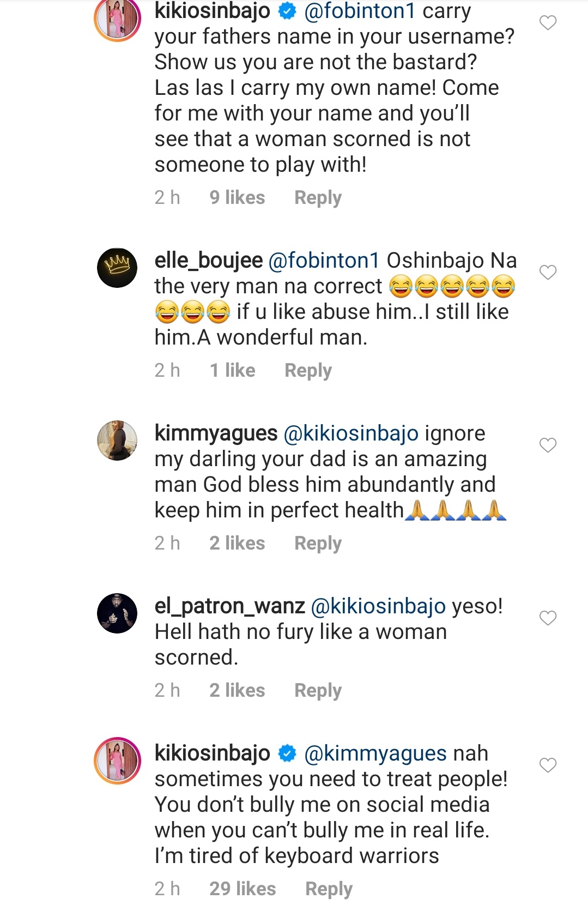View el_patron_wanz's profile avatar

point(117,613)
